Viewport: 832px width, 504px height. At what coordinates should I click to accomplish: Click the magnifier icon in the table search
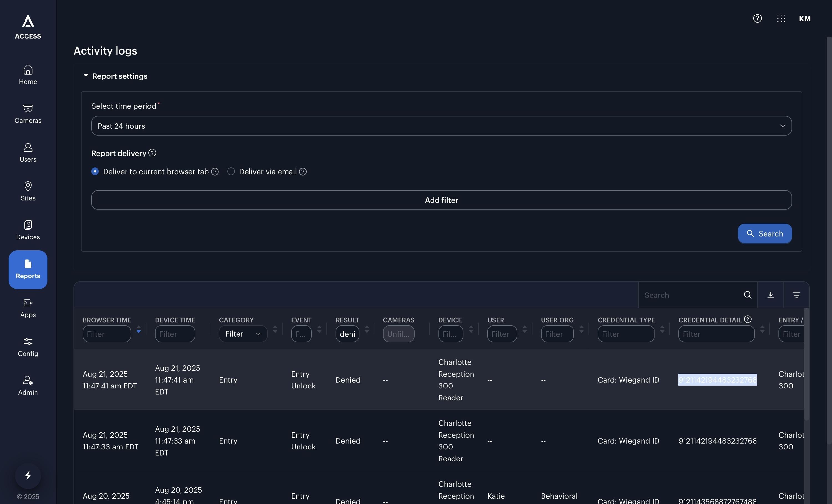tap(748, 295)
